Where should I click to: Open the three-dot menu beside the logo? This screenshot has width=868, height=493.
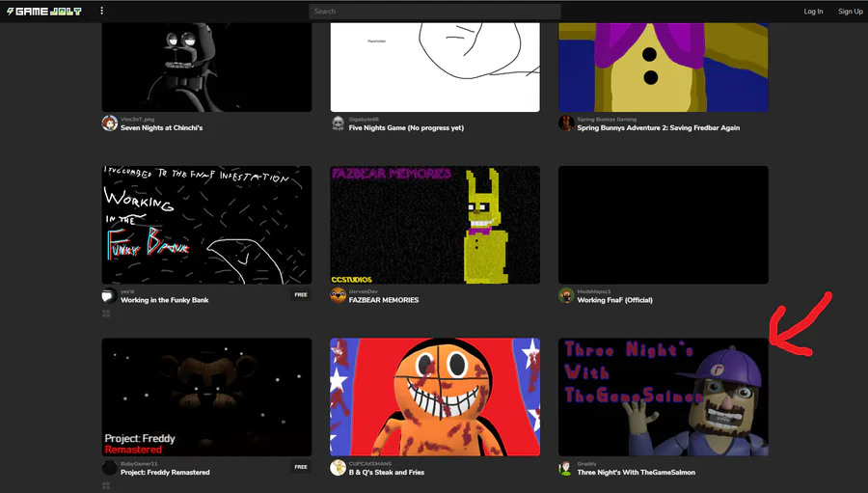tap(101, 11)
